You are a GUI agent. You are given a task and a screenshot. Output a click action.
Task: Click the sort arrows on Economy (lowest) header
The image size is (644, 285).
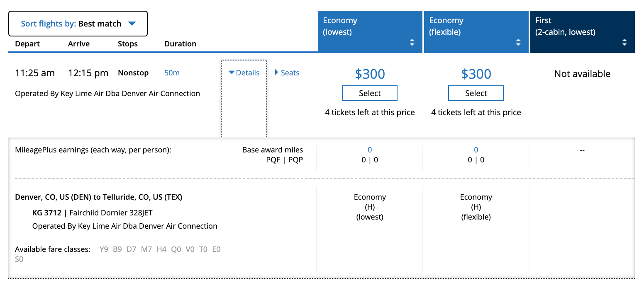(x=412, y=42)
